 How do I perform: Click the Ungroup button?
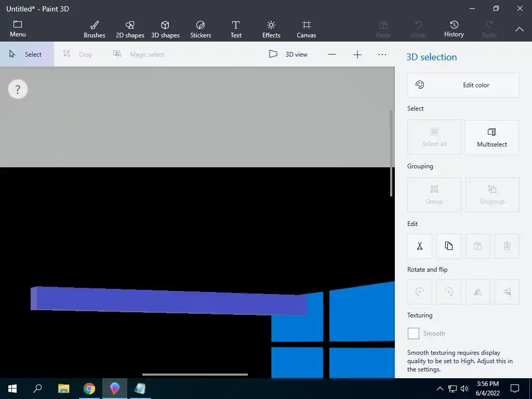pyautogui.click(x=493, y=194)
